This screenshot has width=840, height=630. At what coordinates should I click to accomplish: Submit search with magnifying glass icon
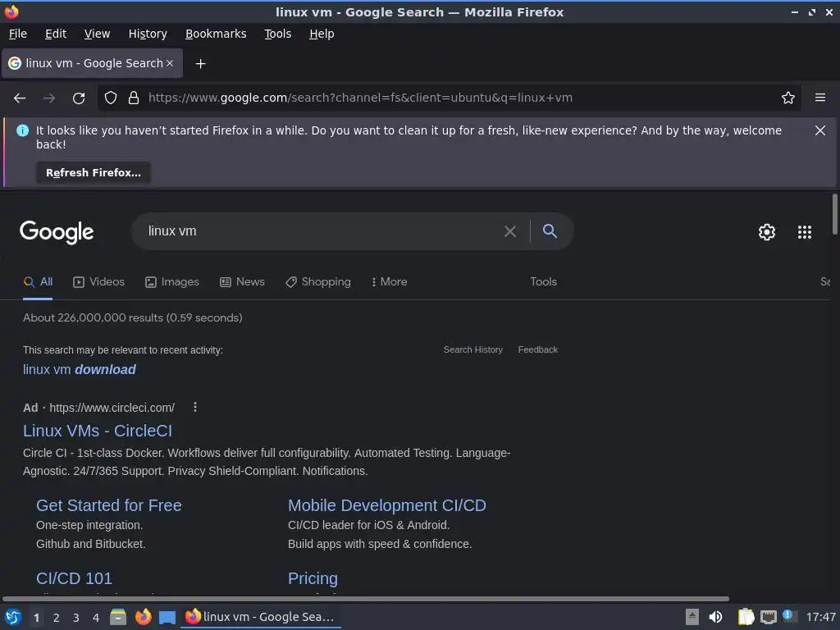pyautogui.click(x=550, y=231)
